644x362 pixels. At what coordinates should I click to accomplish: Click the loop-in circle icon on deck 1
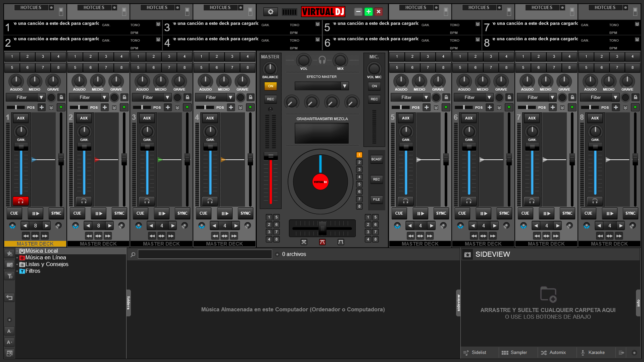coord(12,225)
